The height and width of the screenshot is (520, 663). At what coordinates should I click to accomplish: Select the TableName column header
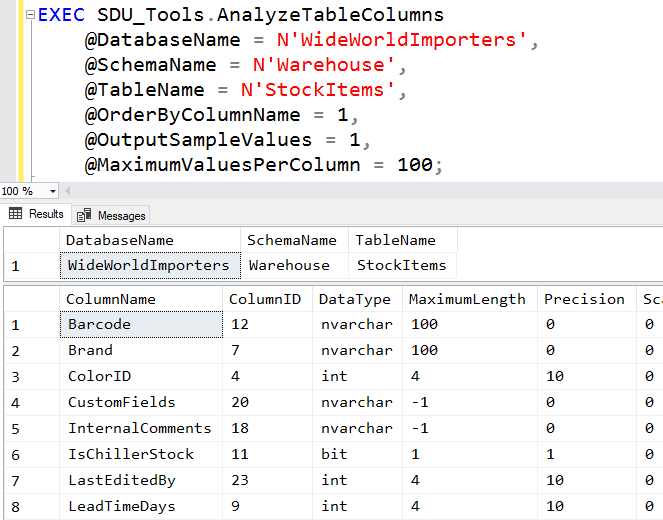tap(403, 240)
